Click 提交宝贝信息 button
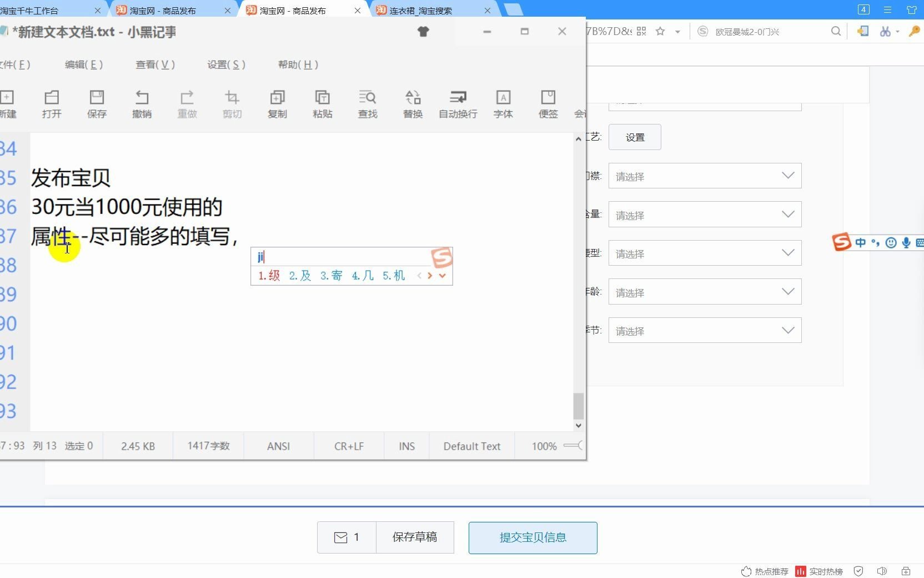Screen dimensions: 924x578 coord(533,537)
